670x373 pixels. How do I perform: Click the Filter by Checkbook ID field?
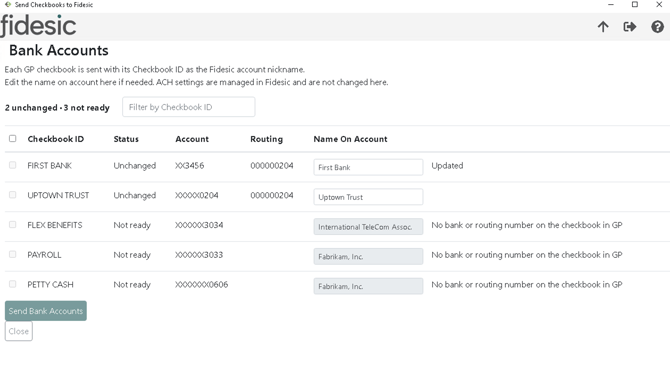pyautogui.click(x=188, y=107)
